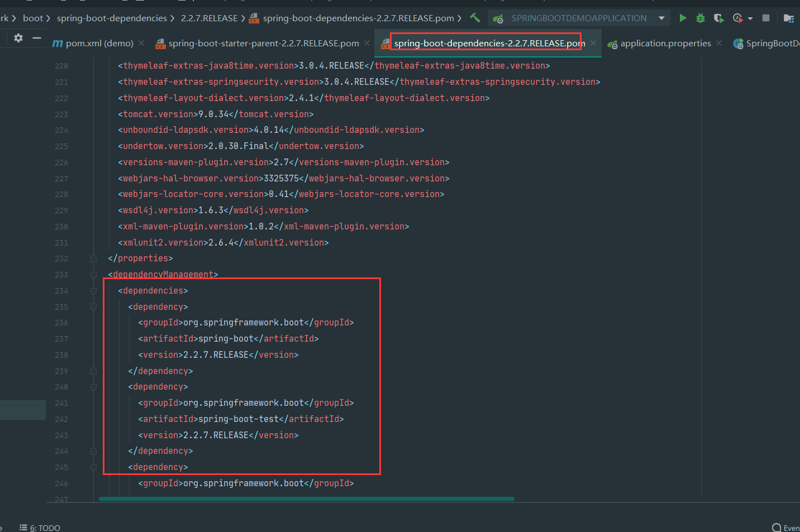
Task: Run with coverage shield icon
Action: [719, 18]
